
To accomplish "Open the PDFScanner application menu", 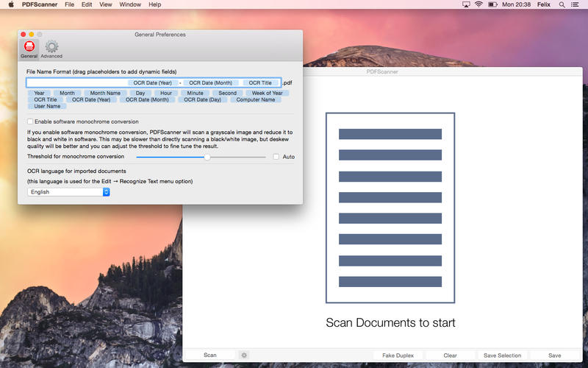I will point(40,4).
